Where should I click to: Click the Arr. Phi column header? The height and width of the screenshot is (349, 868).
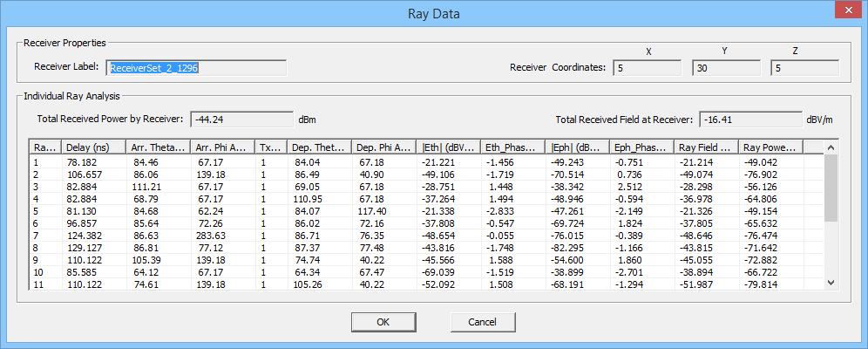(223, 147)
